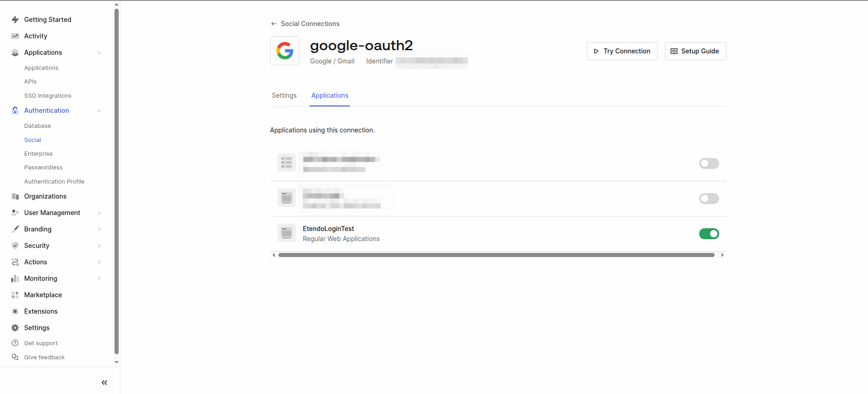Enable the second application's toggle
Image resolution: width=868 pixels, height=394 pixels.
click(709, 199)
